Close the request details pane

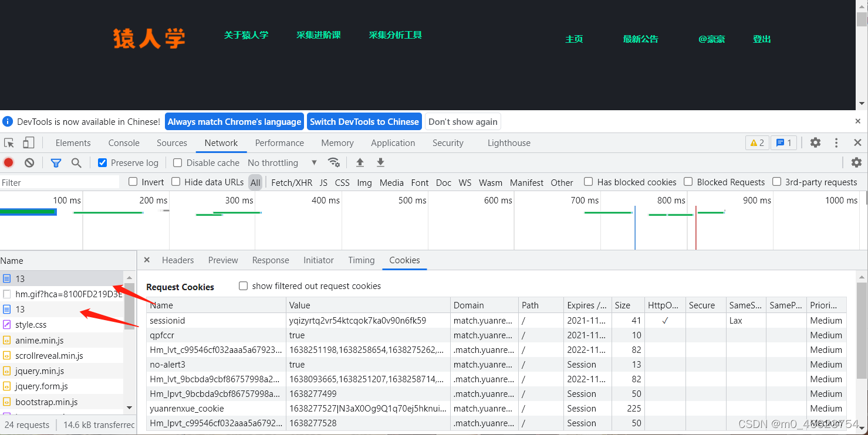click(x=147, y=260)
